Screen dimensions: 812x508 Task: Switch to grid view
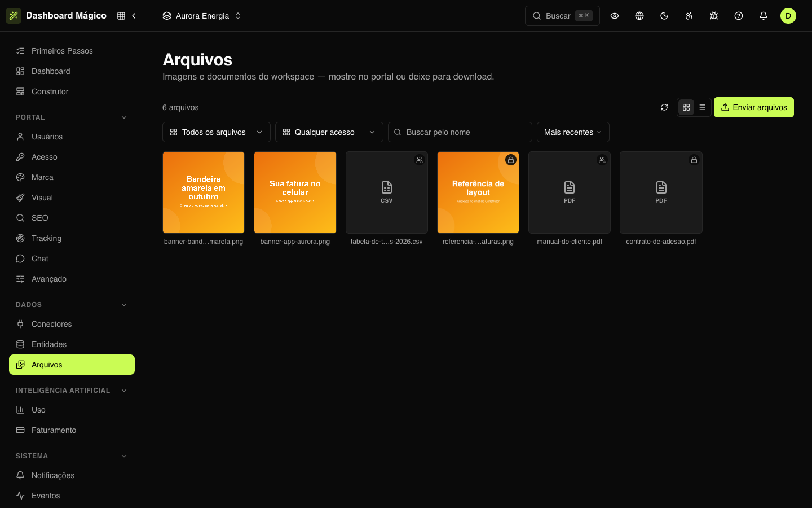click(686, 107)
